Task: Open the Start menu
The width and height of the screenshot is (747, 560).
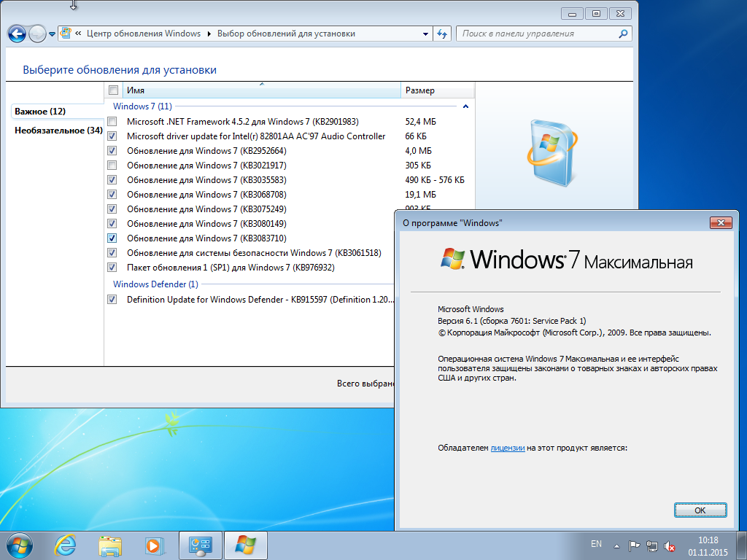Action: point(20,545)
